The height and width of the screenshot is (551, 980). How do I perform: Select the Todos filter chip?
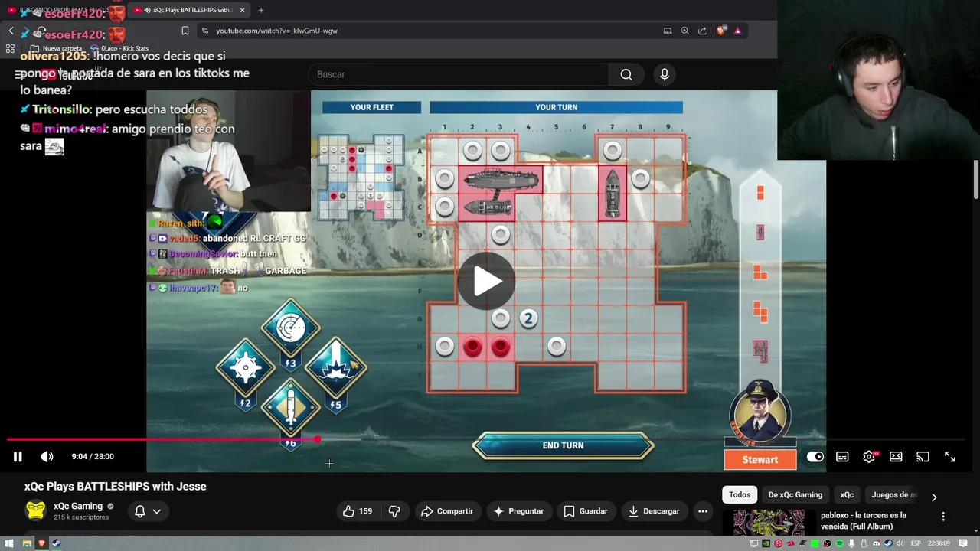point(740,495)
